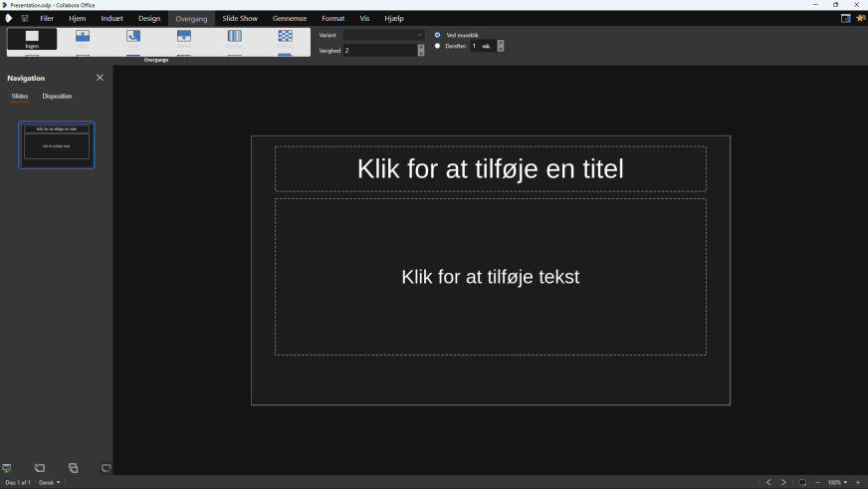Image resolution: width=868 pixels, height=489 pixels.
Task: Toggle the sidebar icon at top right
Action: [845, 18]
